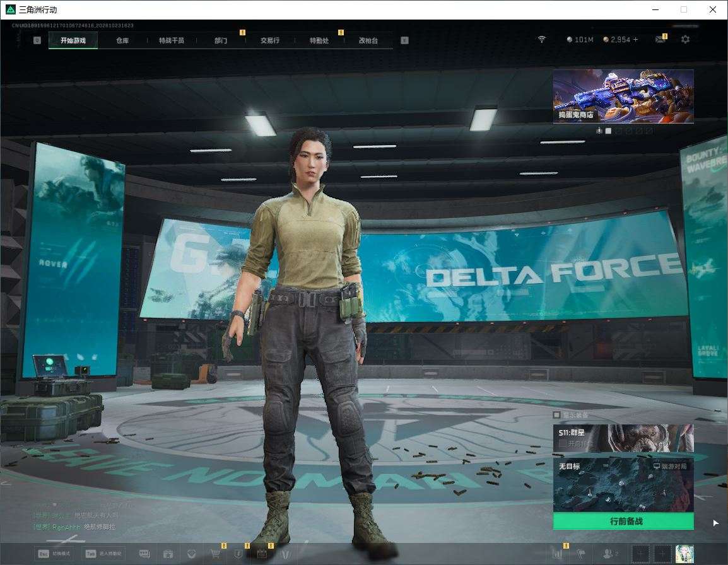Click the first empty squad slot plus

(x=641, y=554)
